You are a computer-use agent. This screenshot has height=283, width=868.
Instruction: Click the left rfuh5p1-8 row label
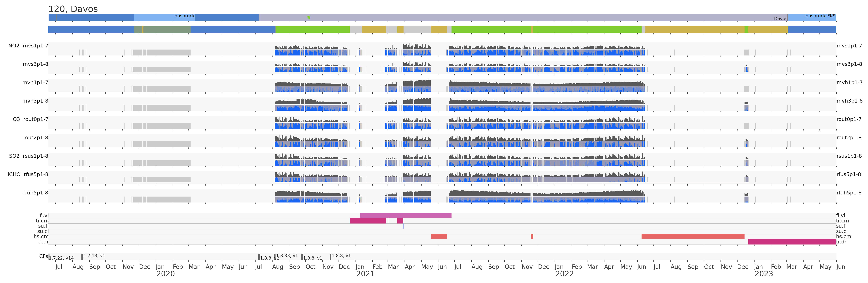click(x=36, y=193)
